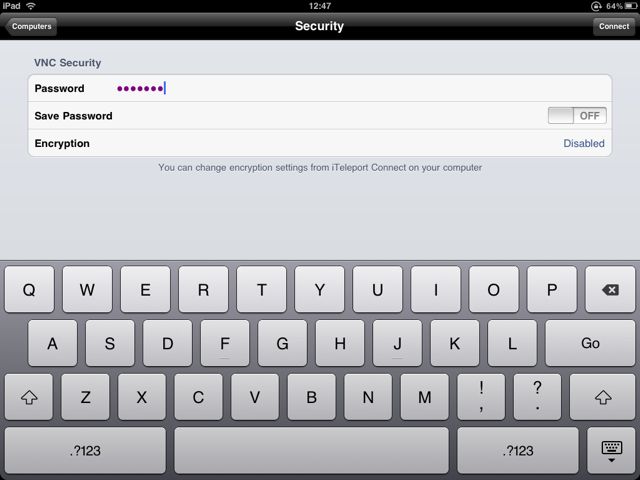Switch to symbols with right .?123 key
This screenshot has height=480, width=640.
tap(518, 451)
